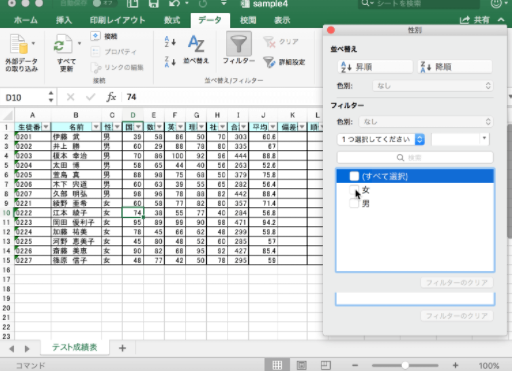Switch to Page Break preview icon
The image size is (512, 371).
[x=326, y=365]
